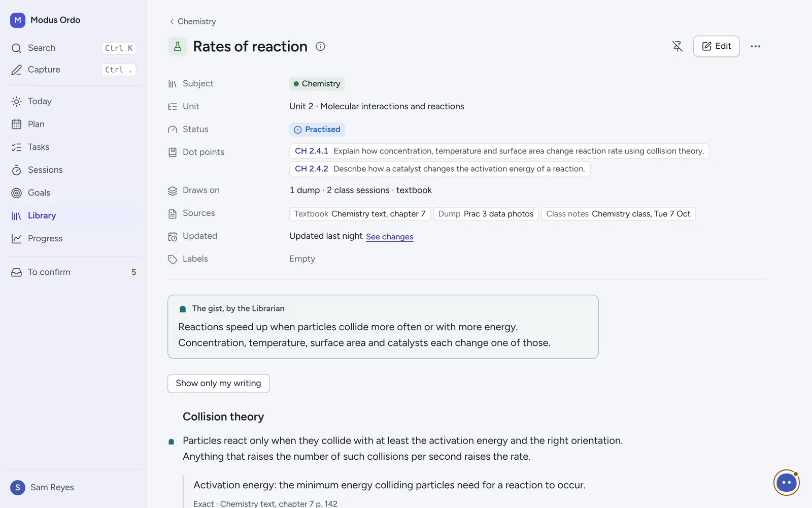Click the Edit button
Viewport: 812px width, 508px height.
tap(716, 46)
